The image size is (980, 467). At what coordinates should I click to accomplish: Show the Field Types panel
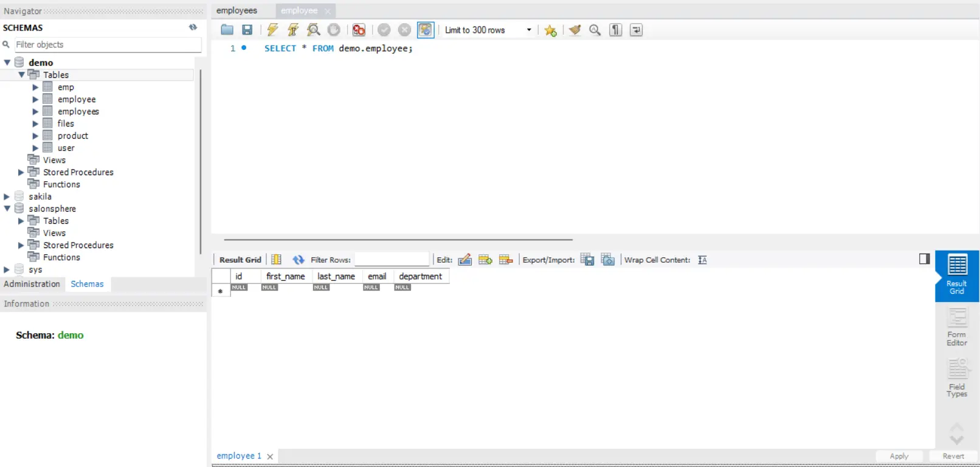[957, 378]
